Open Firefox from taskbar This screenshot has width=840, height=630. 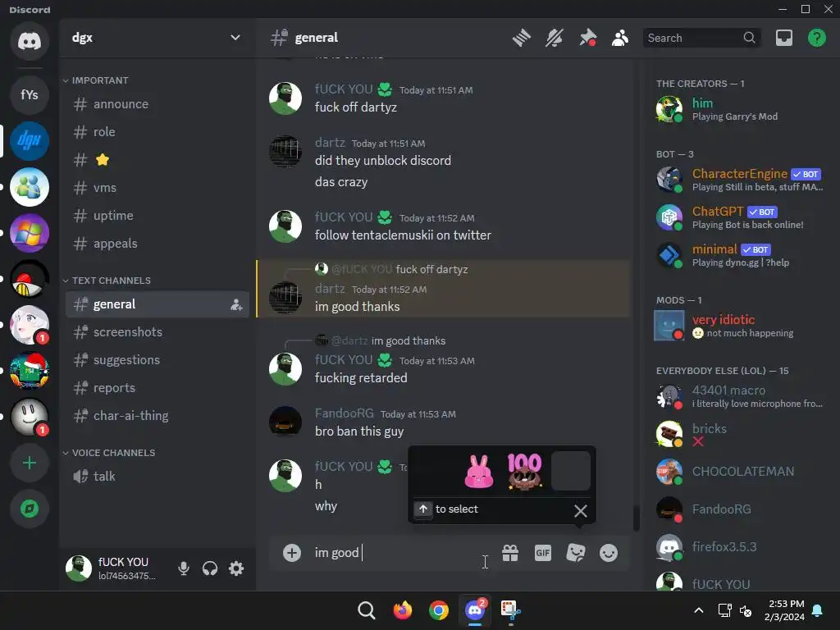click(402, 610)
